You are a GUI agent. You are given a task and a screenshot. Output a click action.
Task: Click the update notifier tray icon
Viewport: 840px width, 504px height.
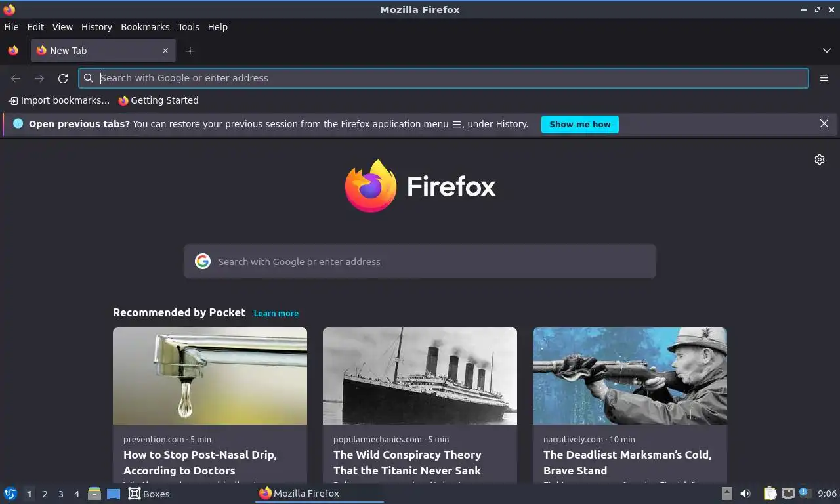[804, 493]
